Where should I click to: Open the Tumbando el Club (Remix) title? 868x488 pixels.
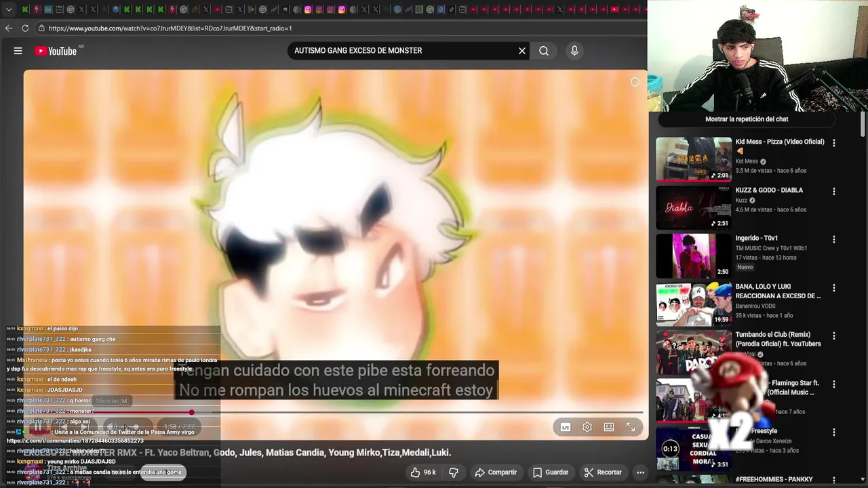(x=778, y=339)
